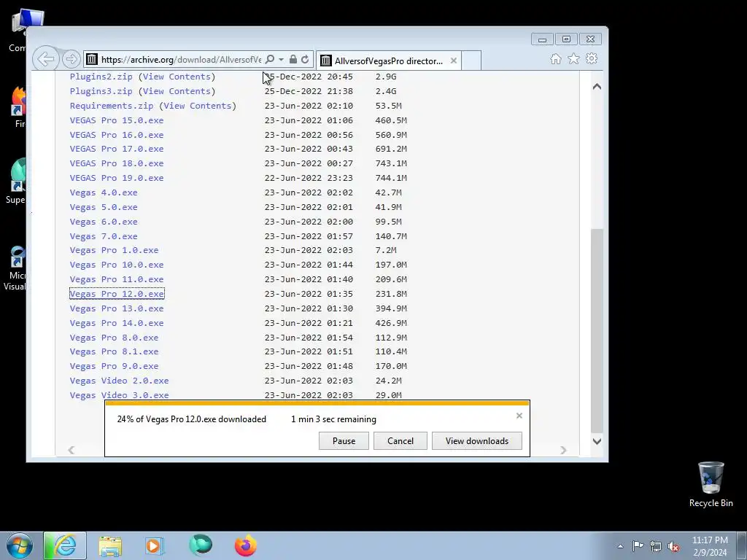Click the Vegas Pro 12.0.exe link
This screenshot has width=747, height=560.
117,295
